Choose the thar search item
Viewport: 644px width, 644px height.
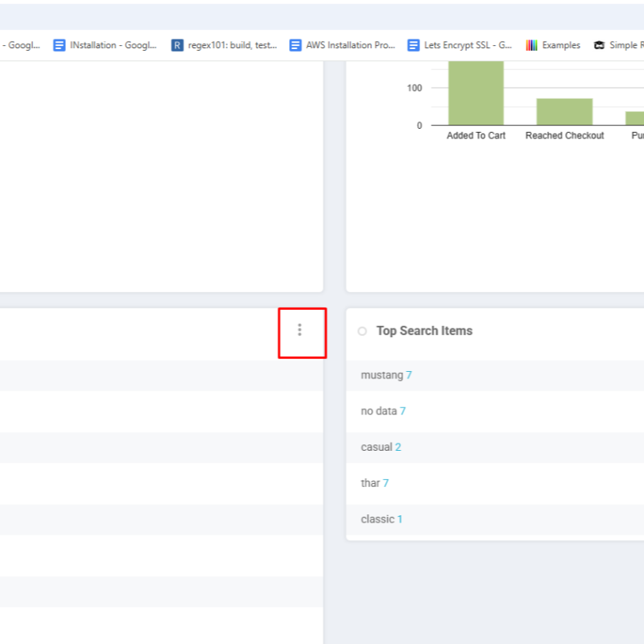click(x=370, y=483)
